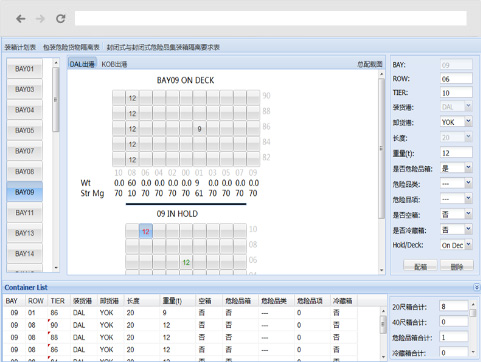Select the container cell labeled 9 on deck
This screenshot has width=481, height=362.
[x=199, y=129]
